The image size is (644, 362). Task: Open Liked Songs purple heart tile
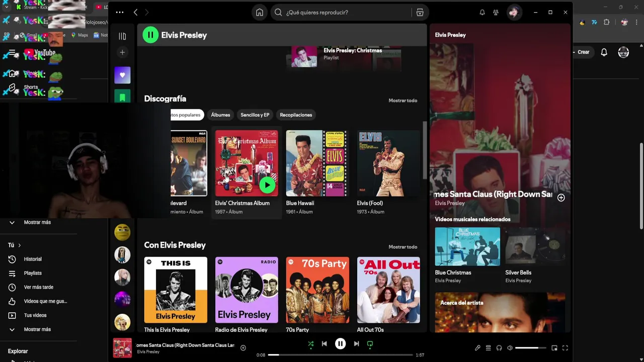coord(122,75)
